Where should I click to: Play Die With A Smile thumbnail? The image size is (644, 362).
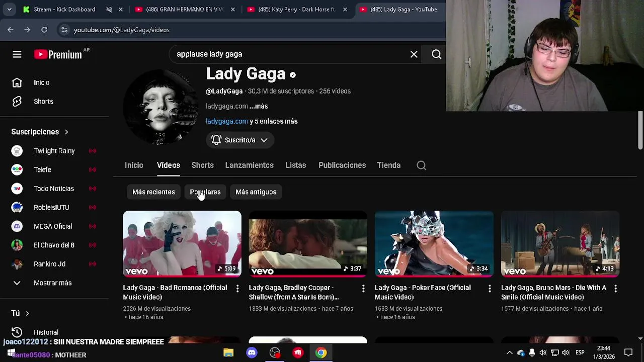coord(560,244)
